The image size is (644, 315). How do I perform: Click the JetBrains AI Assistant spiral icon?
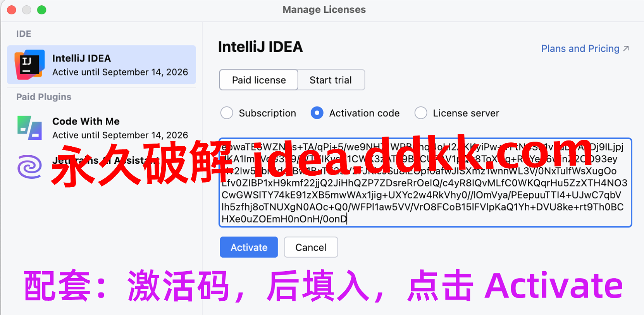pos(29,167)
